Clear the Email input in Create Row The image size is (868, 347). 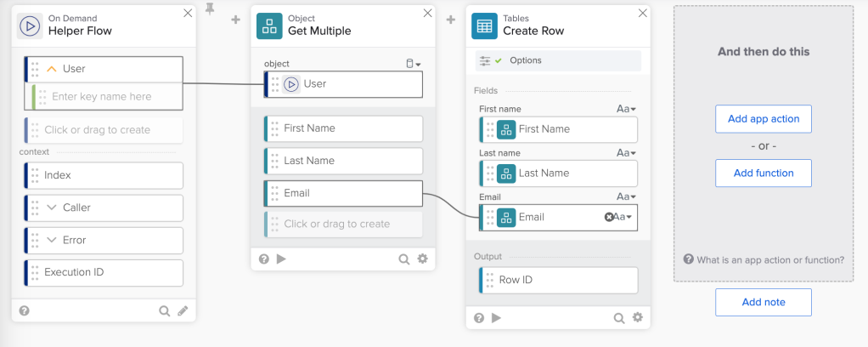tap(609, 217)
